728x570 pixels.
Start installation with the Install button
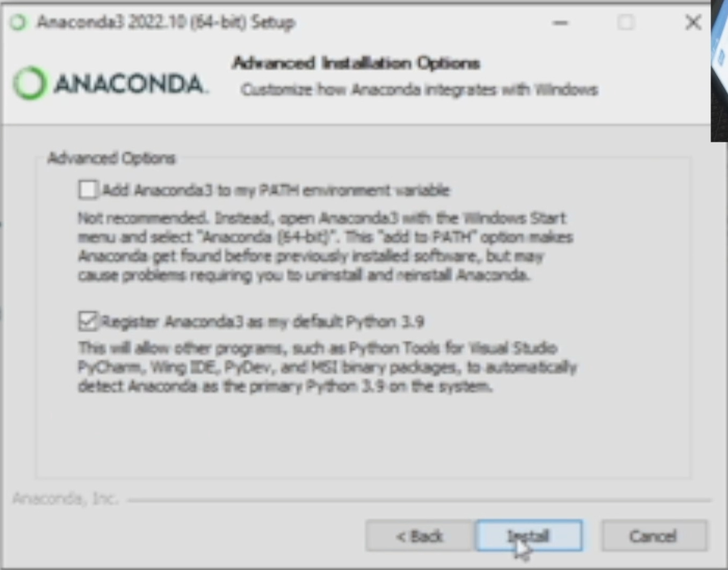(529, 536)
